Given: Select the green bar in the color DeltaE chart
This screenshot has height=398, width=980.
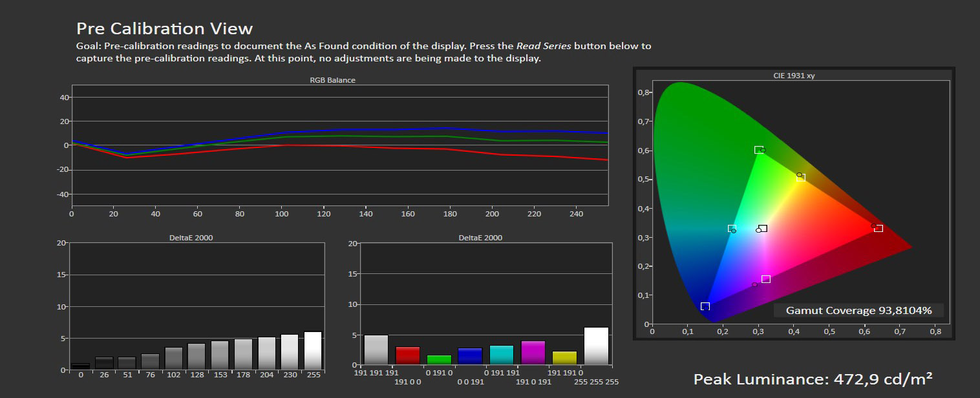Looking at the screenshot, I should pyautogui.click(x=439, y=360).
